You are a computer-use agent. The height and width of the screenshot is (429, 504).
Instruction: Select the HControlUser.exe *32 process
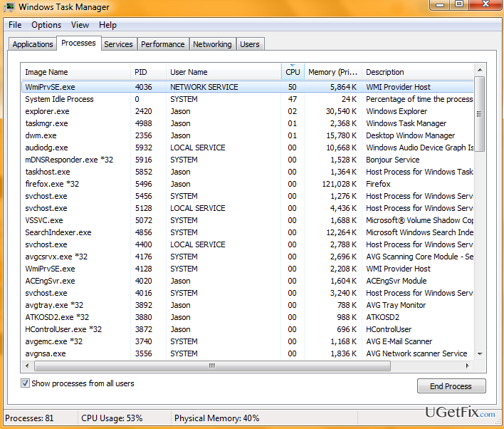(248, 329)
